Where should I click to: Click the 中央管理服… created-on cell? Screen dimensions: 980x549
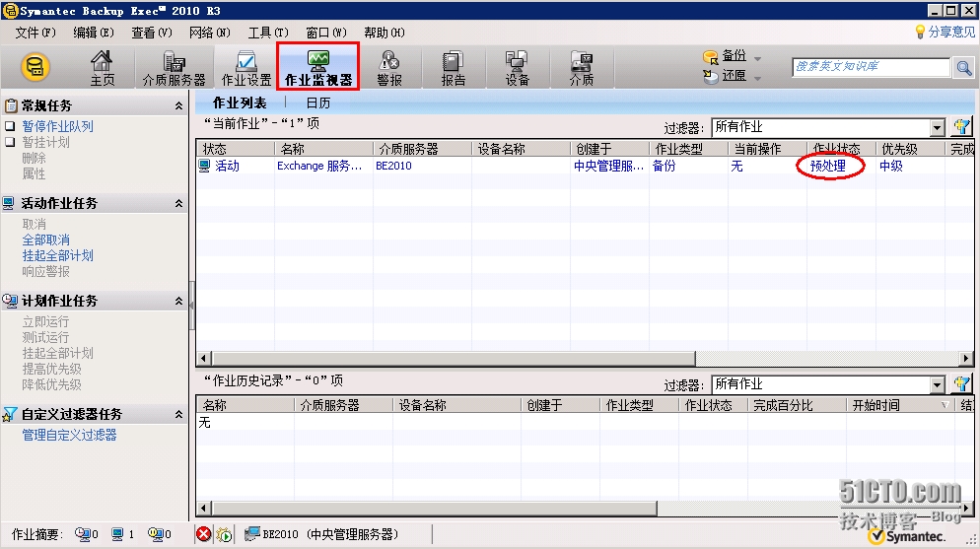tap(608, 166)
